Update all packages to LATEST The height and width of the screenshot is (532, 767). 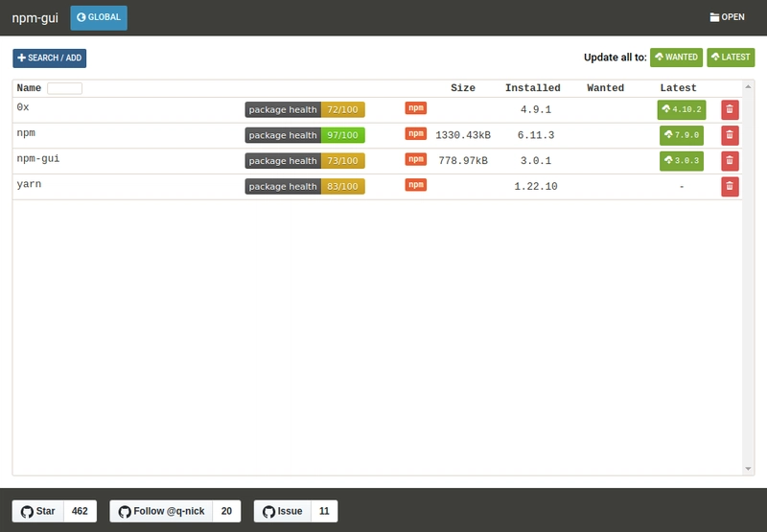point(731,58)
